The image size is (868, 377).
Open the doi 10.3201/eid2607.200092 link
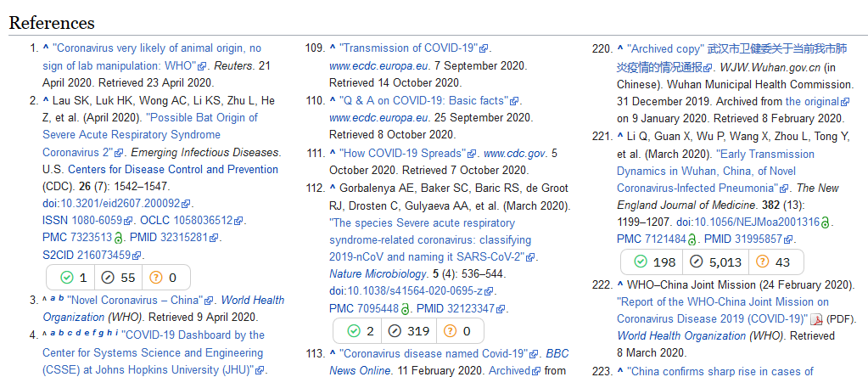tap(119, 204)
